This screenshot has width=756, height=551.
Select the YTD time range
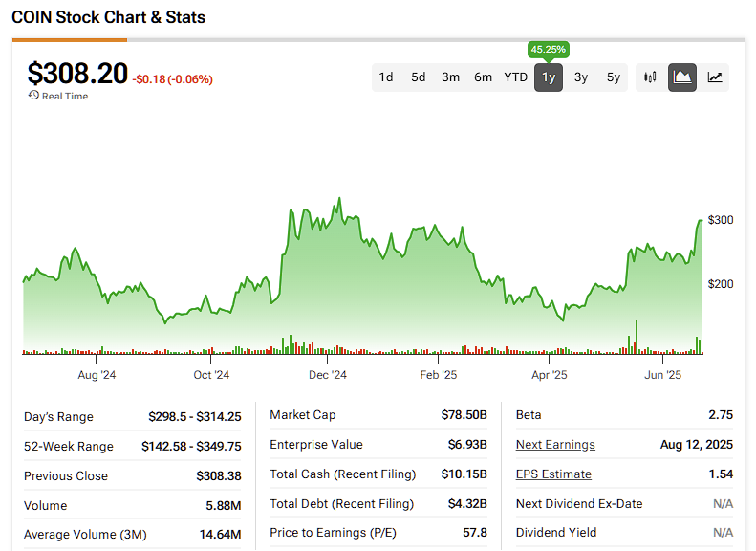[516, 77]
